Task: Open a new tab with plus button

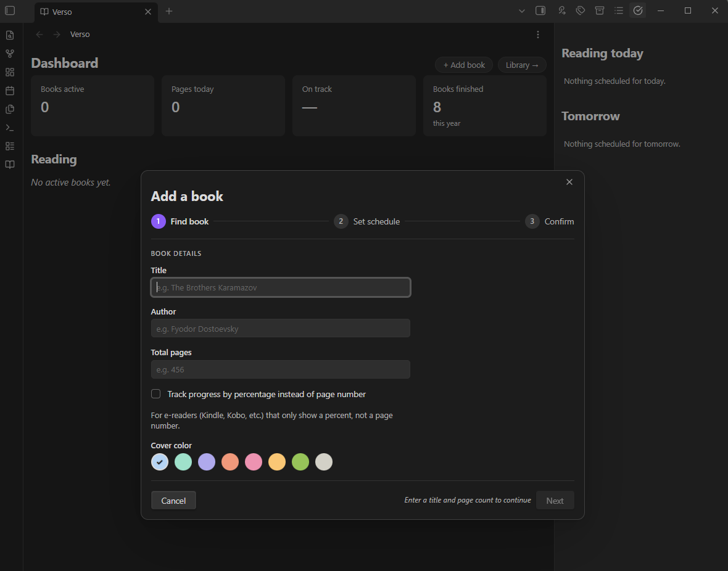Action: [169, 11]
